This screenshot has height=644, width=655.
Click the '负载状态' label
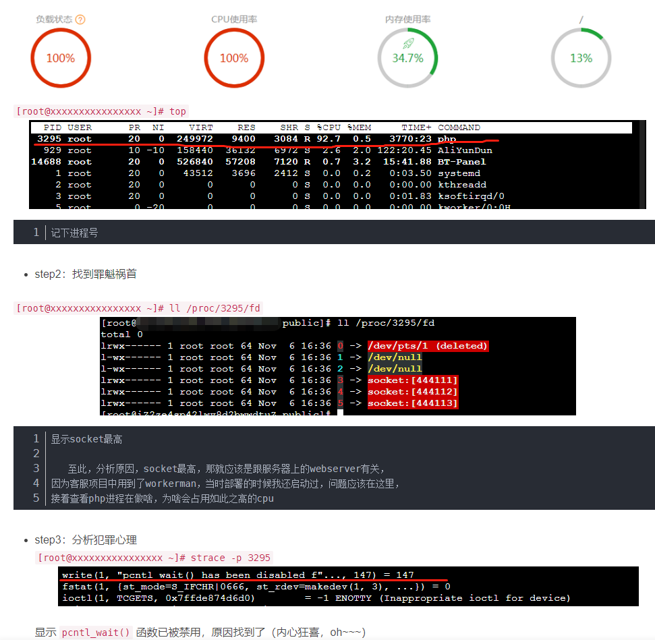(54, 20)
